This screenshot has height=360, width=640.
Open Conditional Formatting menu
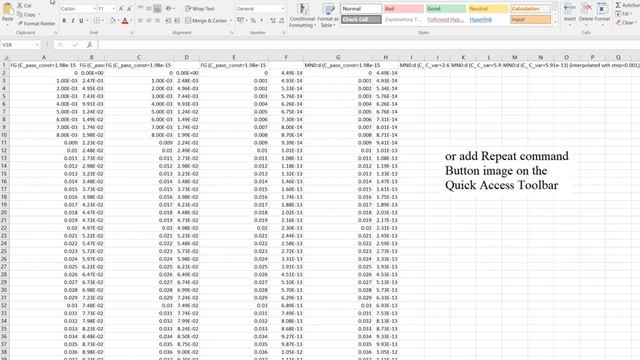click(x=302, y=16)
